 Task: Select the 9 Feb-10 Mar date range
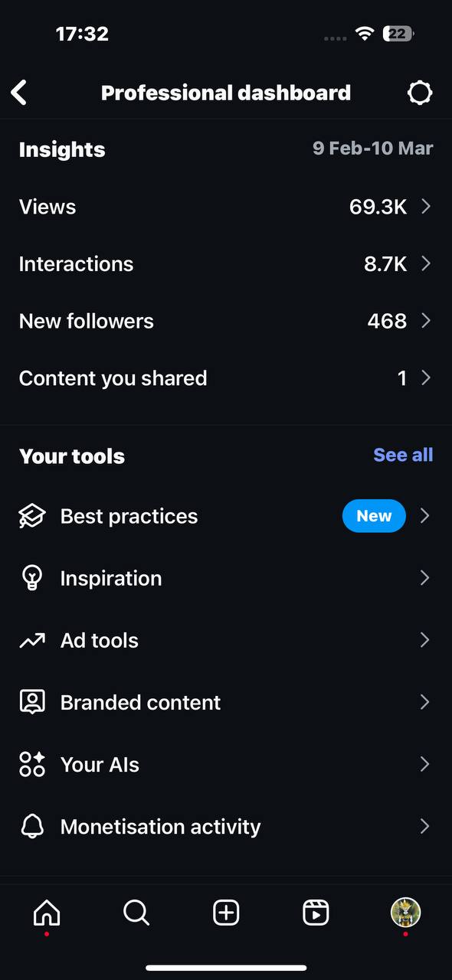coord(372,149)
